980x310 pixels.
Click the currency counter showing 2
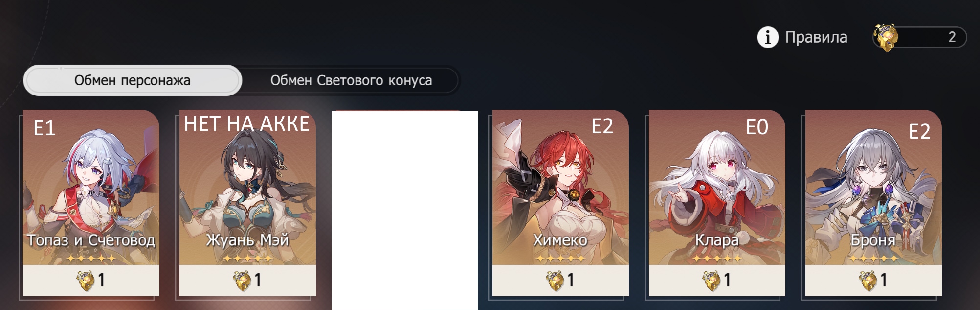[x=920, y=37]
